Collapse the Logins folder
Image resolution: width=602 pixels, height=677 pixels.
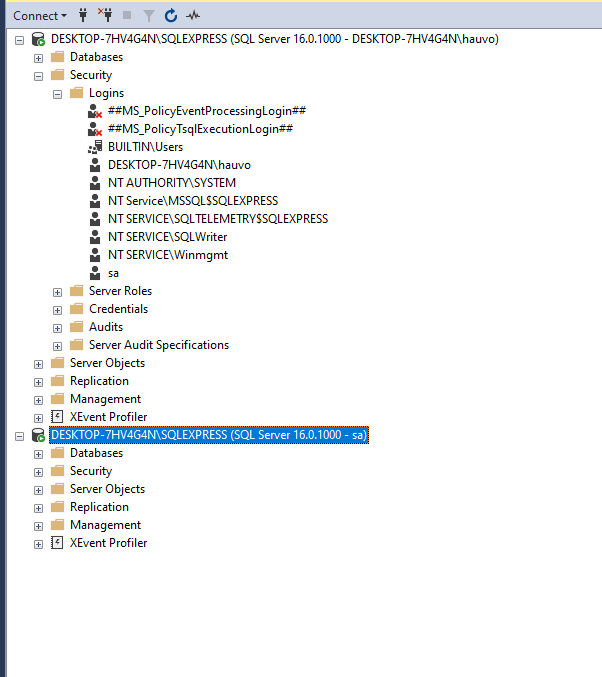pos(58,93)
